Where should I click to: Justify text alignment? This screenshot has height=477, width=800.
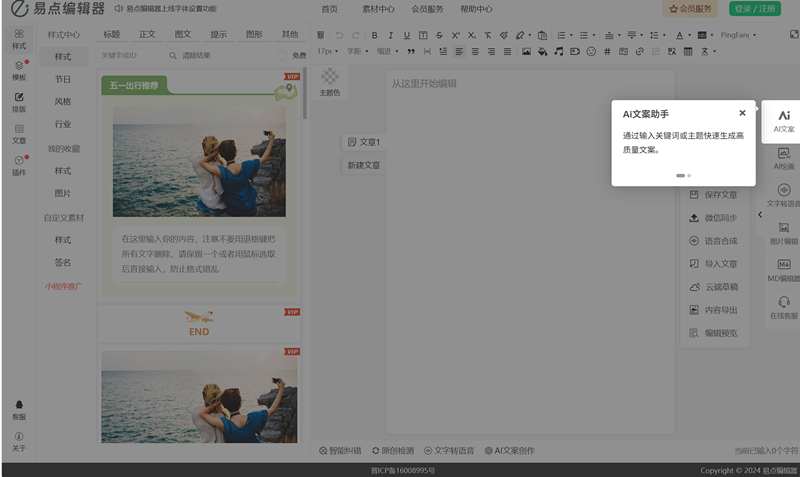click(507, 52)
